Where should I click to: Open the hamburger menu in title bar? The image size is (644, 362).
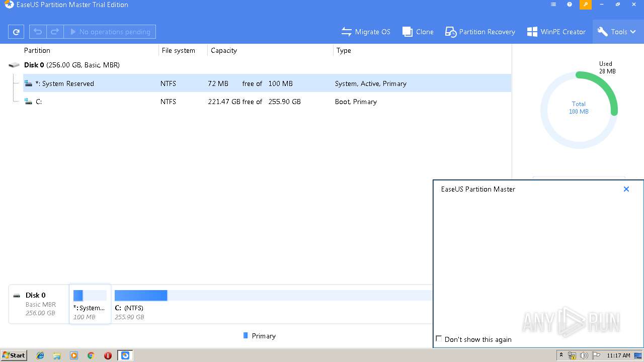553,5
